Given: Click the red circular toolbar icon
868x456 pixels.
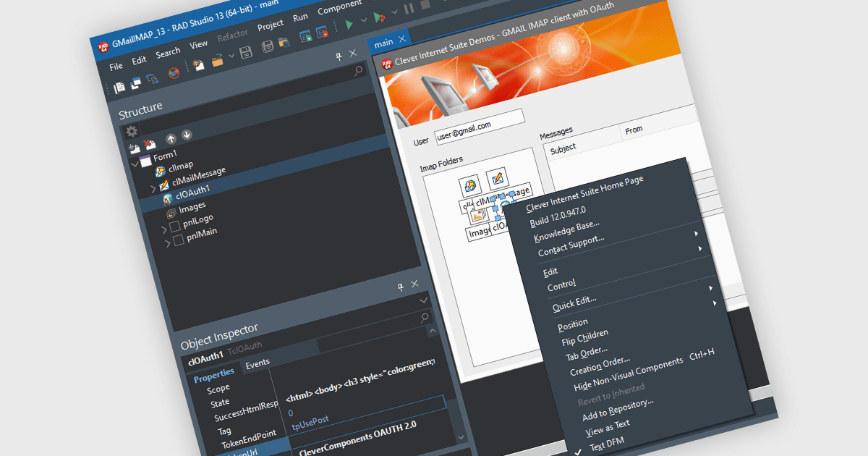Looking at the screenshot, I should pyautogui.click(x=174, y=72).
